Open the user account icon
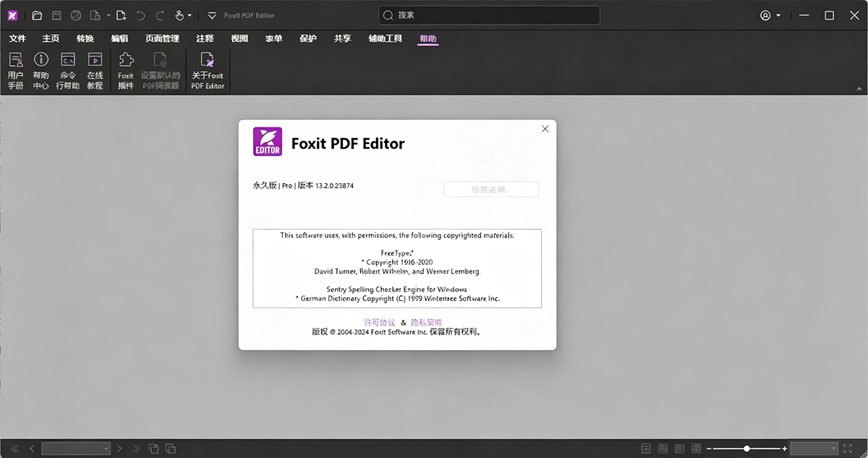868x458 pixels. (x=766, y=15)
